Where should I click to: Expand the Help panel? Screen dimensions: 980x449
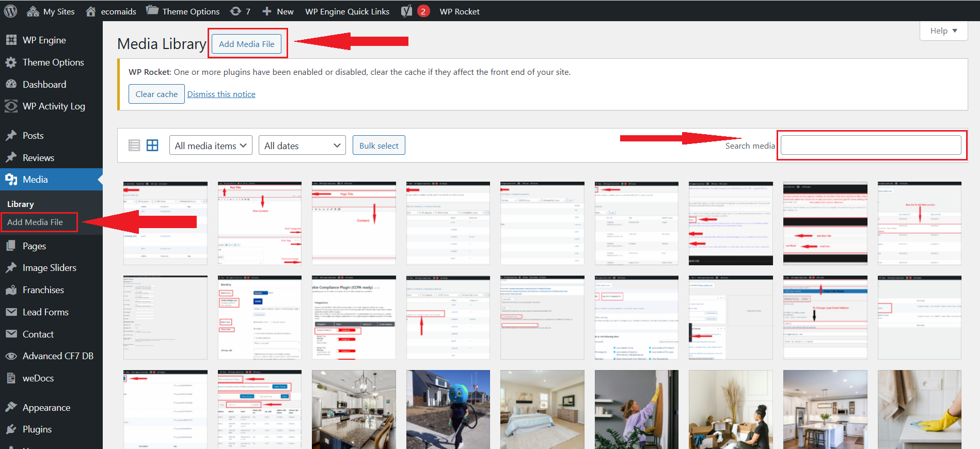943,30
